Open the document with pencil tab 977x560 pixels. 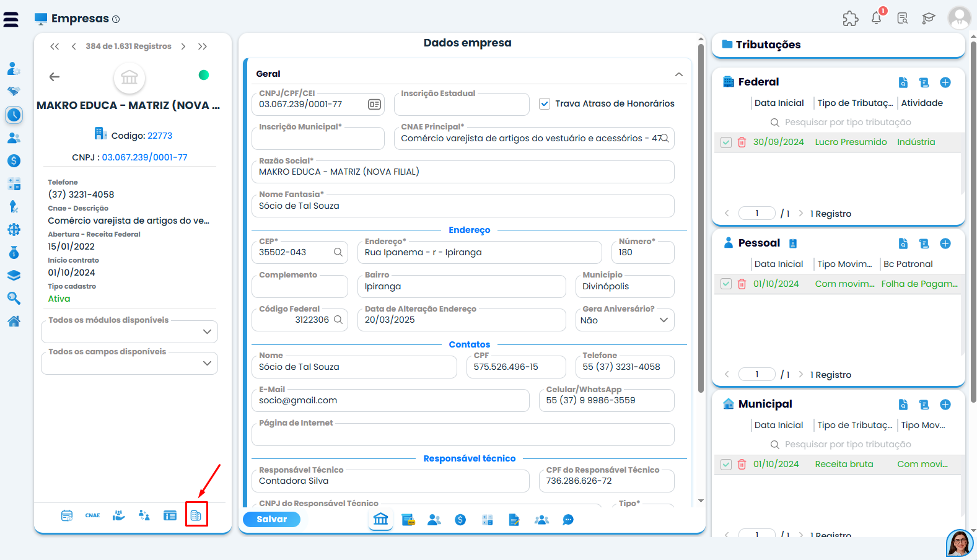[x=514, y=520]
